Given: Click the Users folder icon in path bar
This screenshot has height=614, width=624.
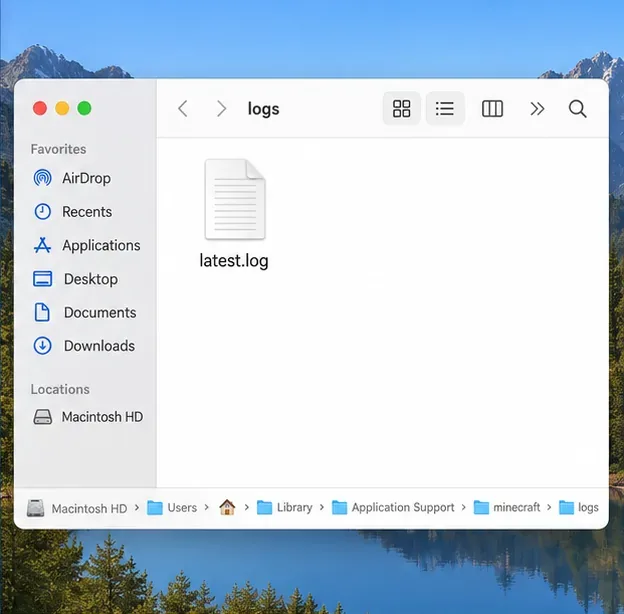Looking at the screenshot, I should pyautogui.click(x=155, y=508).
